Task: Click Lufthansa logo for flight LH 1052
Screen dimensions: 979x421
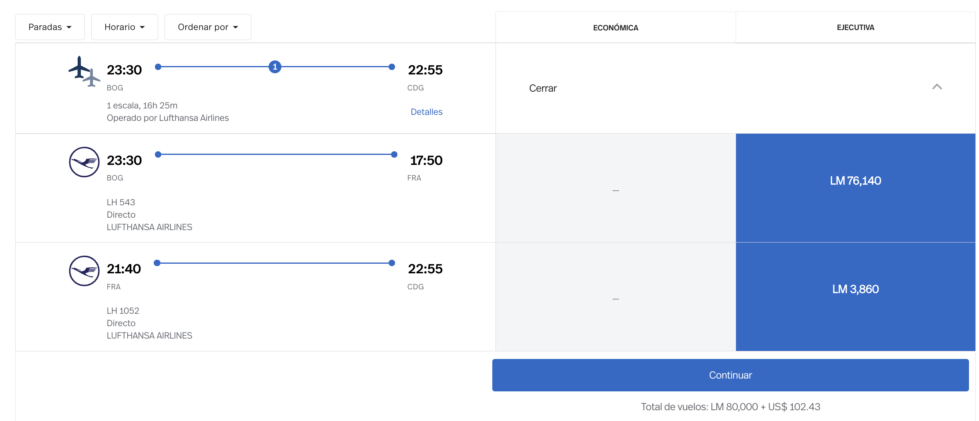Action: point(84,270)
